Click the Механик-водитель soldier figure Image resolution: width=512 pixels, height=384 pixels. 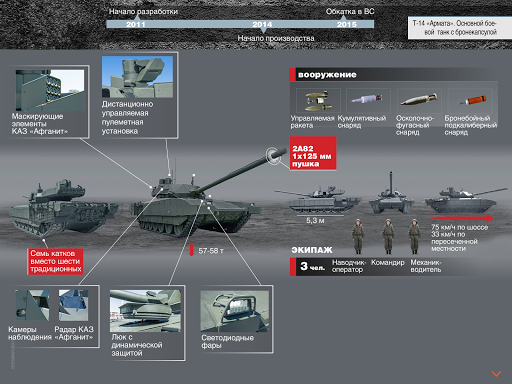(414, 237)
